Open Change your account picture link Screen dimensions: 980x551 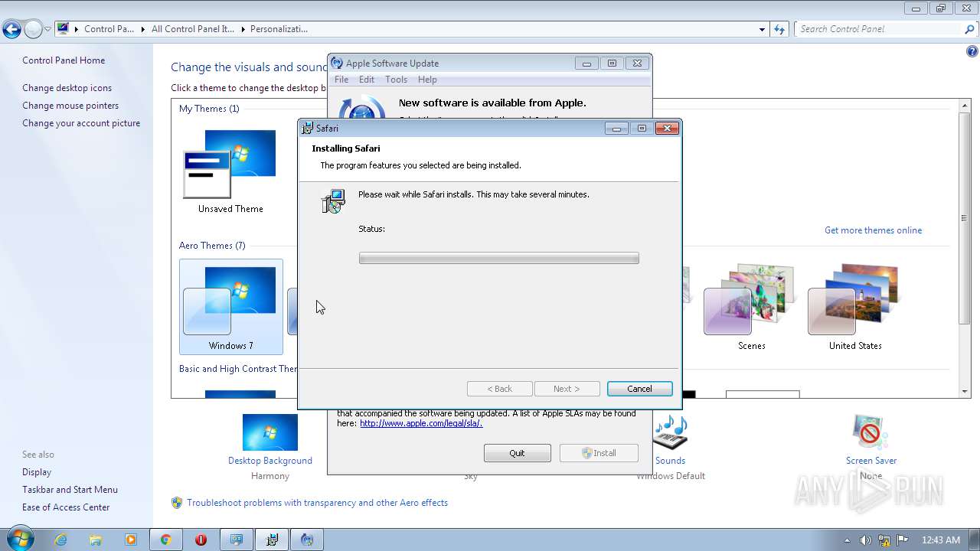click(81, 123)
